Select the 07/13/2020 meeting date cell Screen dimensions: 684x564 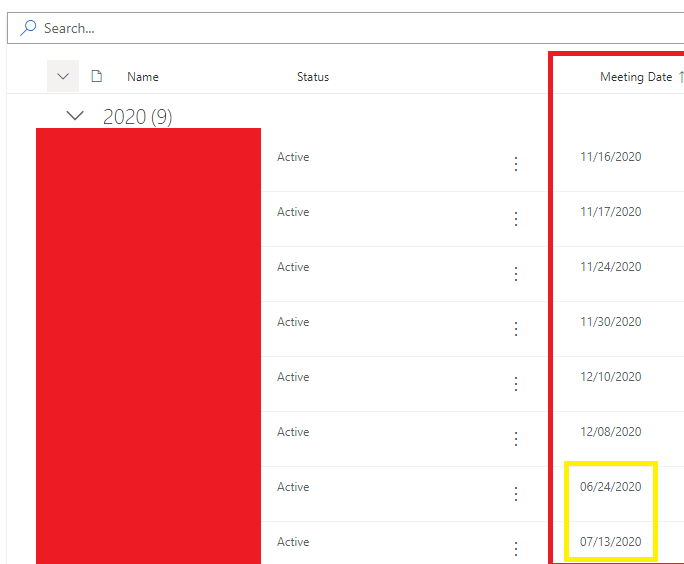coord(610,541)
